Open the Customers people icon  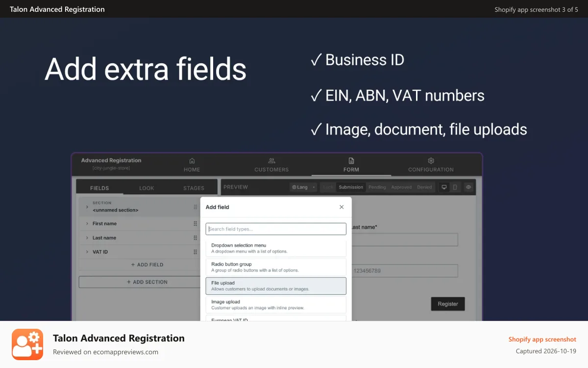[271, 160]
